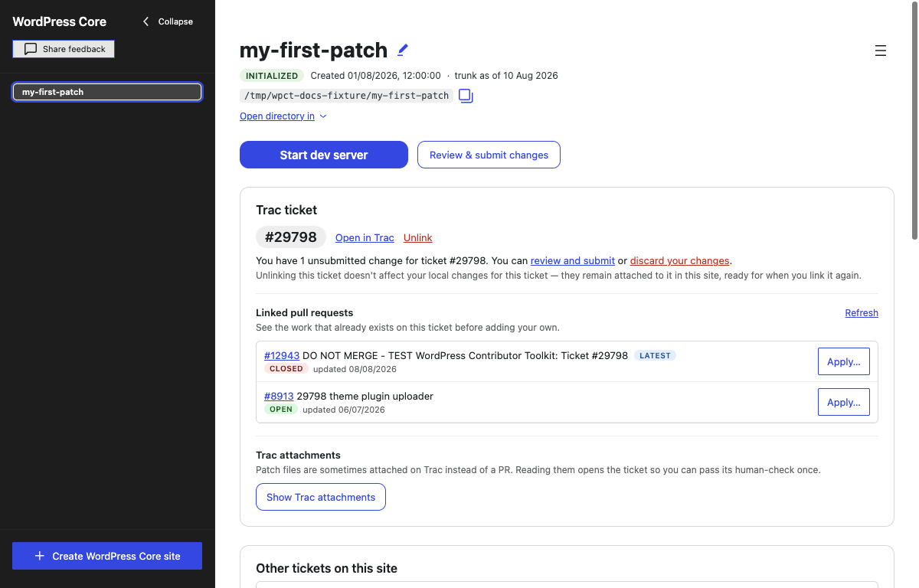
Task: Create WordPress Core site
Action: (107, 556)
